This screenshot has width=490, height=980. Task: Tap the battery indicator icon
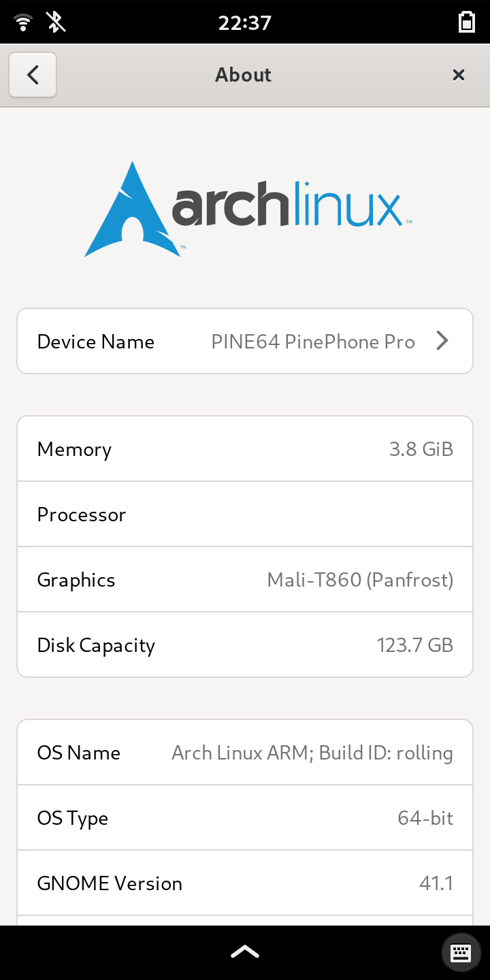point(466,22)
